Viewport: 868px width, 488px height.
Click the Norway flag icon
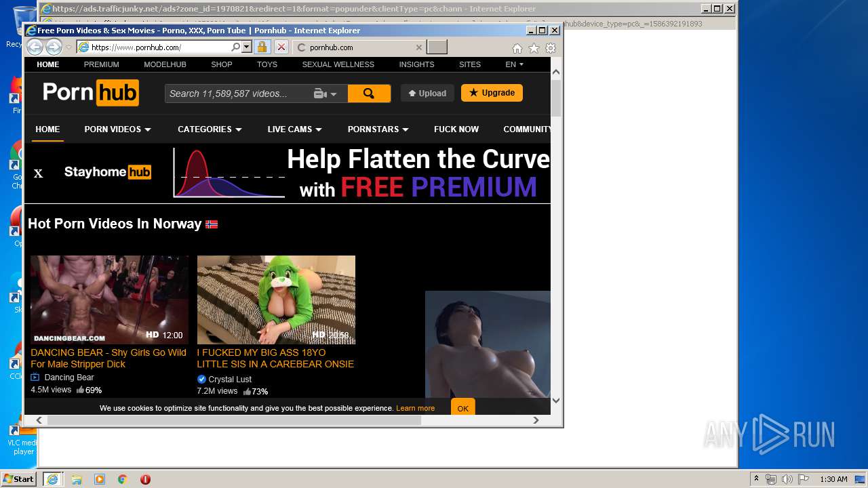(212, 224)
